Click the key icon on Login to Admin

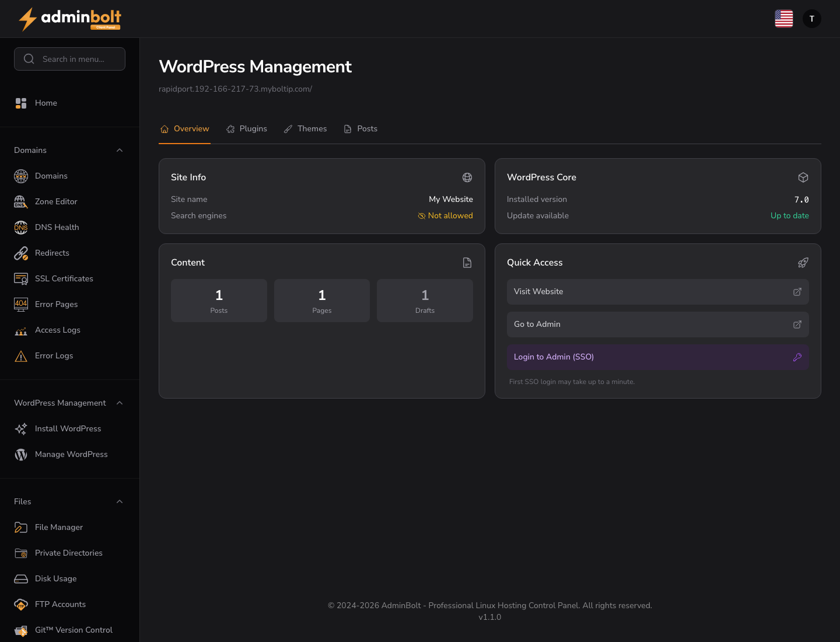click(x=797, y=357)
